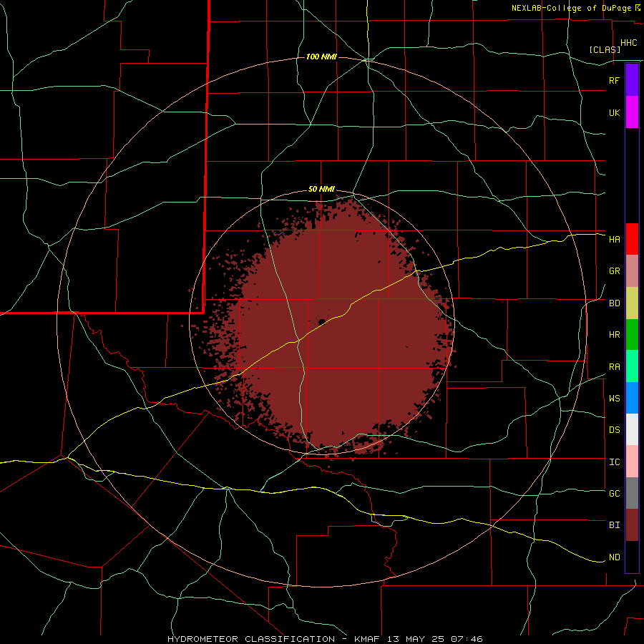
Task: Click the black radar site dot at echo center
Action: (321, 321)
